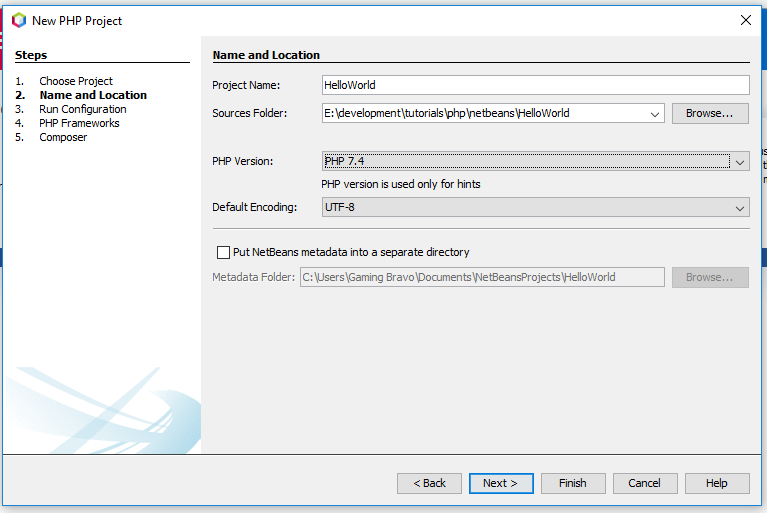Click the Metadata Folder label
Viewport: 767px width, 513px height.
pyautogui.click(x=253, y=277)
